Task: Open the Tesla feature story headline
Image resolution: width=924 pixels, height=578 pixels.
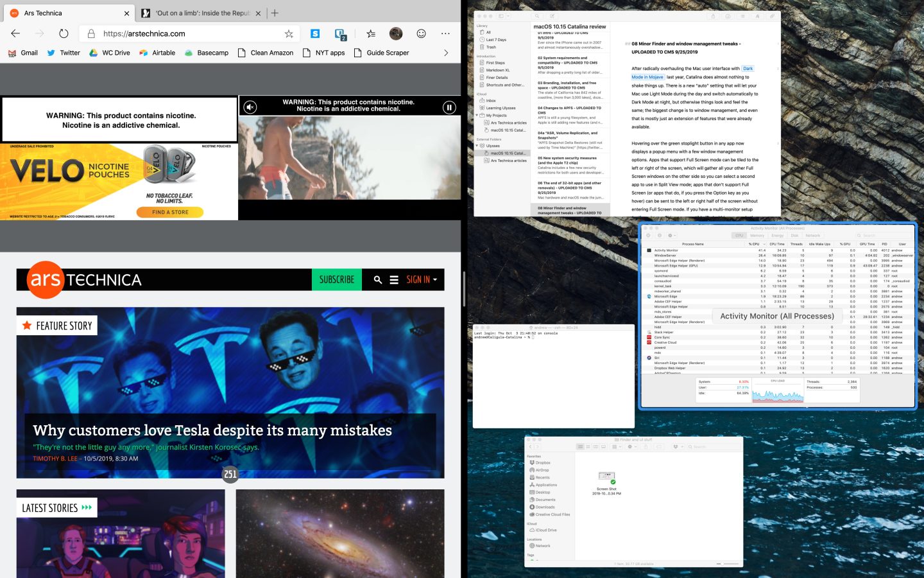Action: [212, 430]
